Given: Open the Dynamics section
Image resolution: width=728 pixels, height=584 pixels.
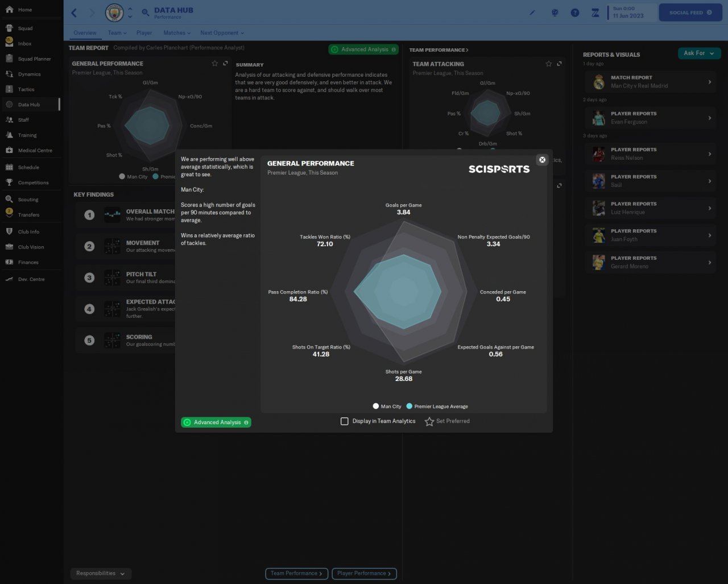Looking at the screenshot, I should [29, 74].
